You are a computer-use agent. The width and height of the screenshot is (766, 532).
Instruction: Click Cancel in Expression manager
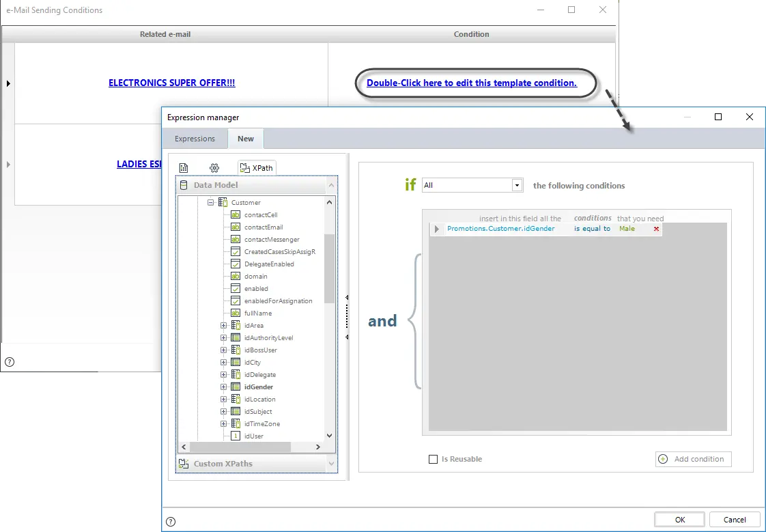[734, 520]
